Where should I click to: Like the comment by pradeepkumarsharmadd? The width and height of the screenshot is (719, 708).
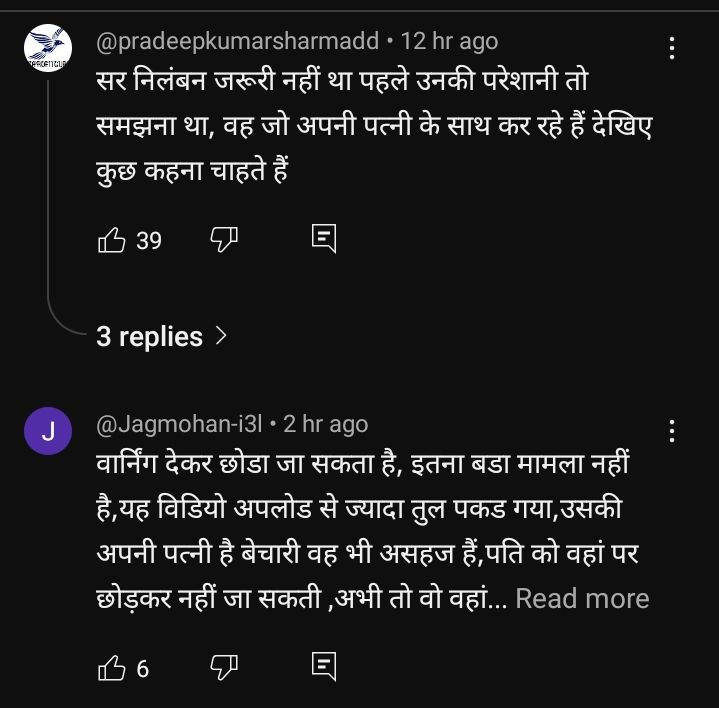pos(111,240)
